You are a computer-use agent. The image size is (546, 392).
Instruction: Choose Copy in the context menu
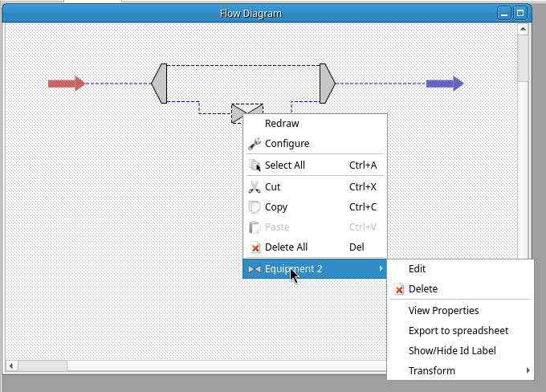(315, 207)
